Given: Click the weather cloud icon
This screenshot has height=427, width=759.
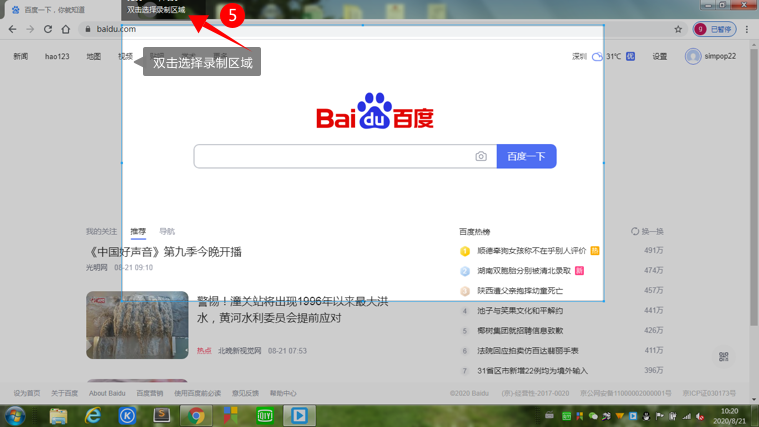Looking at the screenshot, I should 597,57.
